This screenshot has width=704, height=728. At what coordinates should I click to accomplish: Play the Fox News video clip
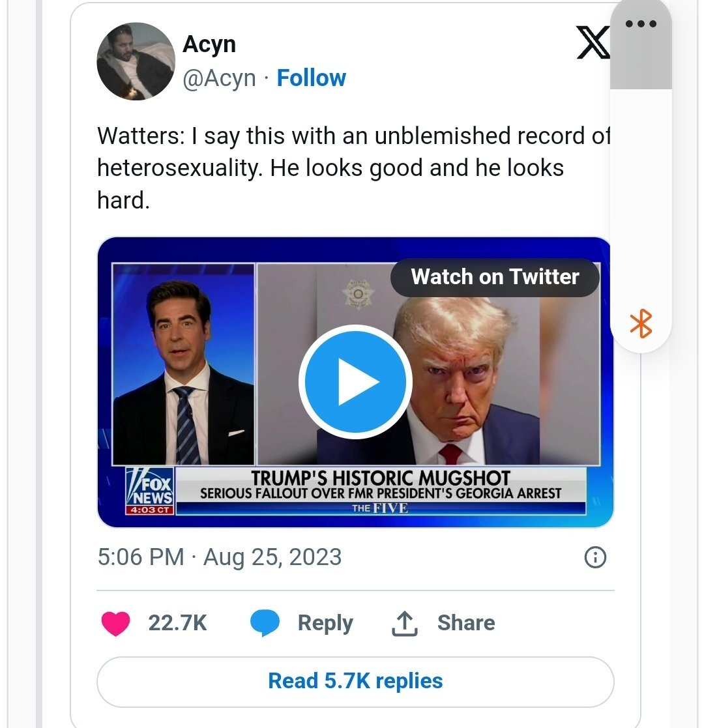[x=355, y=381]
